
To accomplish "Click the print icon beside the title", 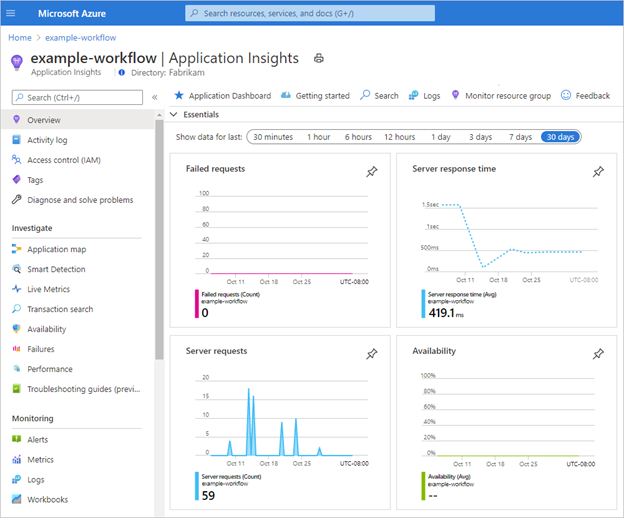I will (x=319, y=58).
